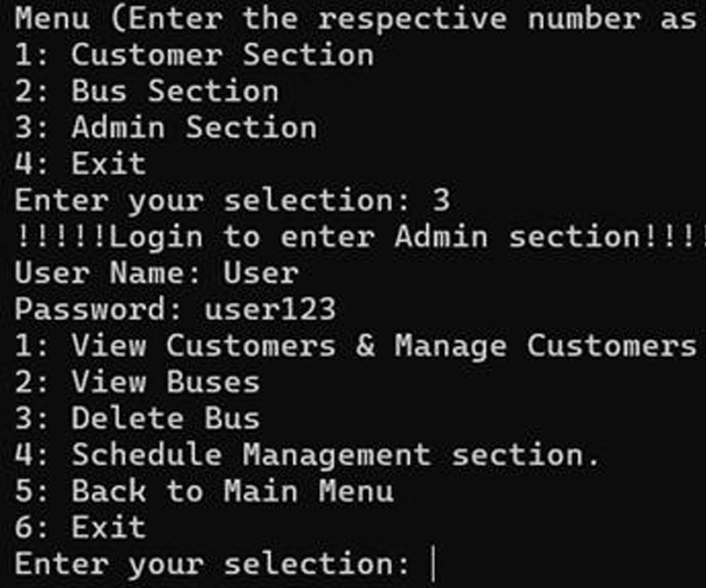Click the entered selection value "3"
The width and height of the screenshot is (706, 588).
[441, 201]
